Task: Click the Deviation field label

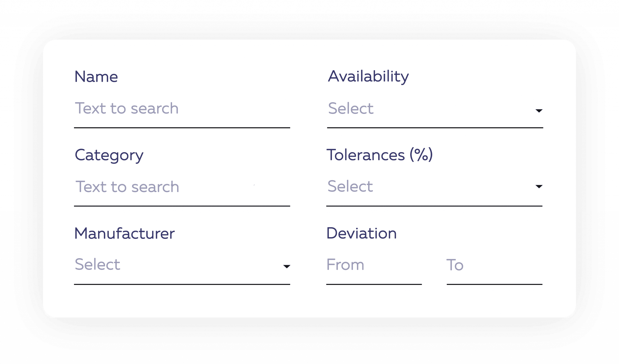Action: coord(361,233)
